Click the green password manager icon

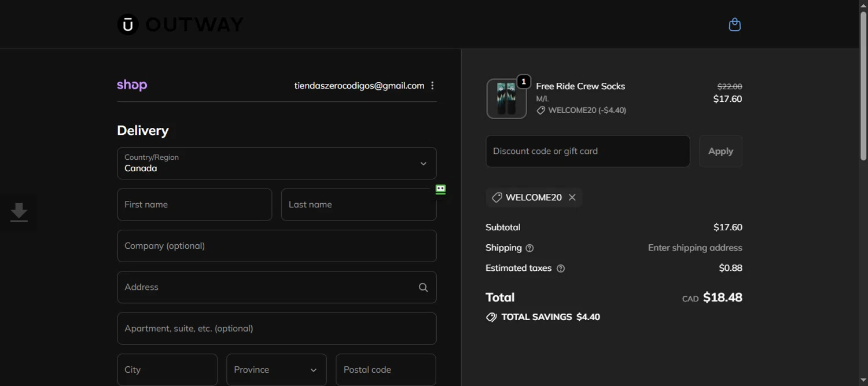coord(440,189)
